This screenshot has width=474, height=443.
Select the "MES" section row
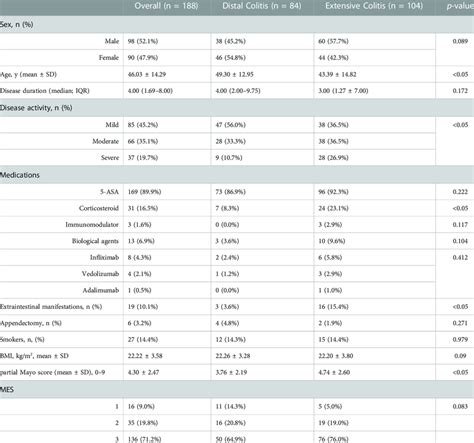click(x=237, y=389)
